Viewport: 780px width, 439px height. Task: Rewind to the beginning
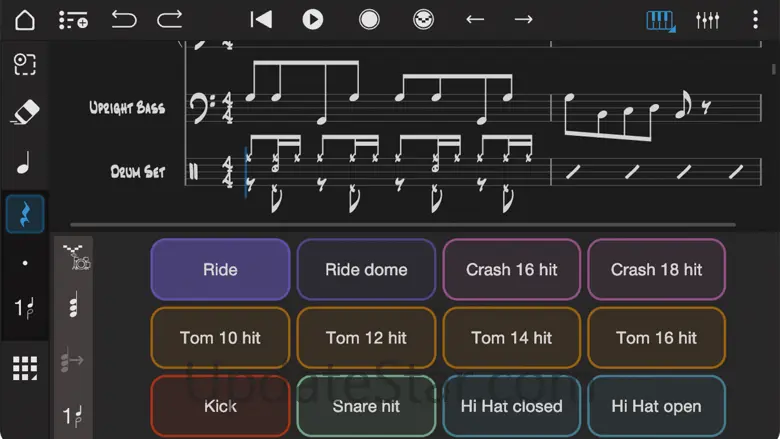[x=261, y=20]
